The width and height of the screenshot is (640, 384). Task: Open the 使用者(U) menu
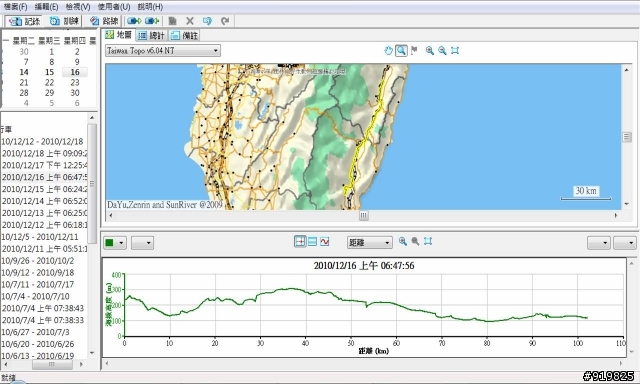pos(114,7)
